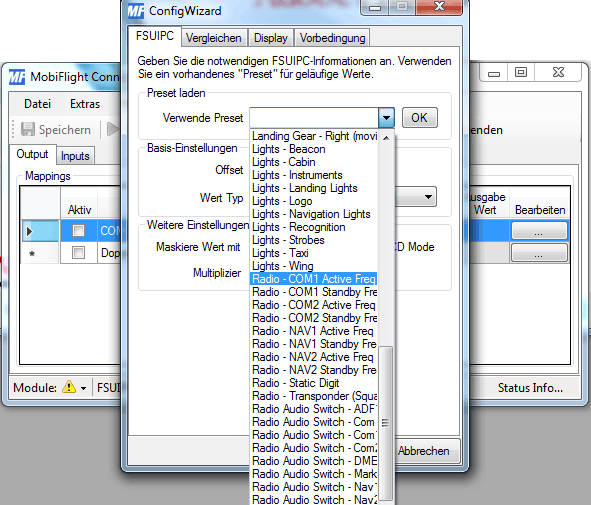Open the Wert Typ dropdown arrow

pos(428,197)
